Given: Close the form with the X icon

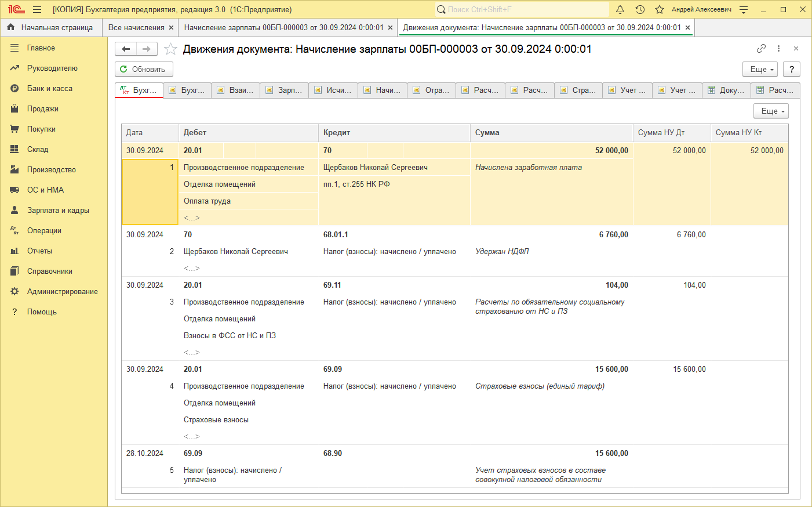Looking at the screenshot, I should (x=796, y=49).
